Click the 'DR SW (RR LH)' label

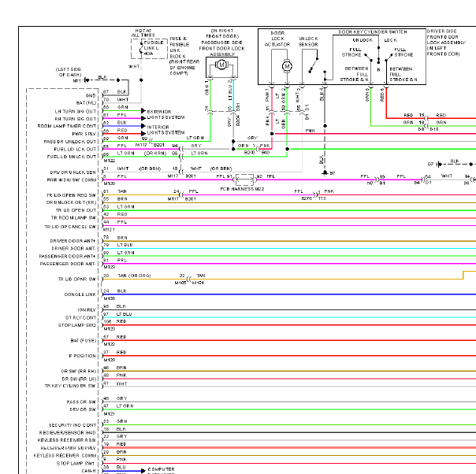(79, 379)
